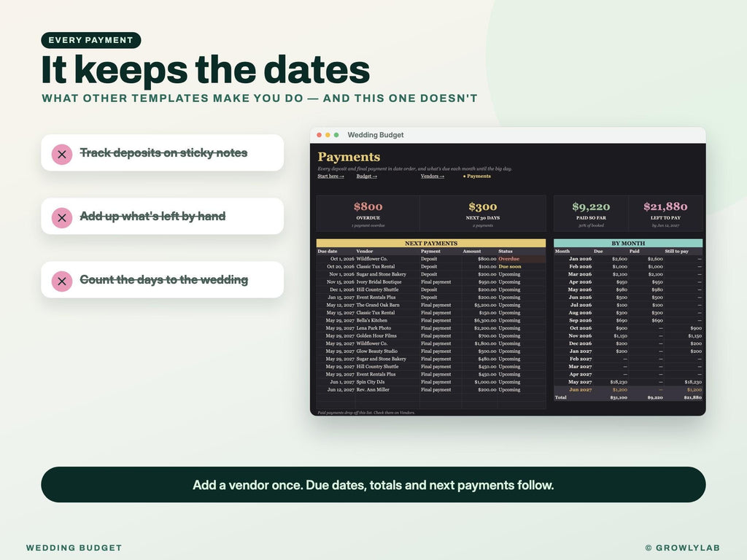The width and height of the screenshot is (747, 560).
Task: Click the "$21,880" LEFT TO PAY summary card
Action: [665, 214]
